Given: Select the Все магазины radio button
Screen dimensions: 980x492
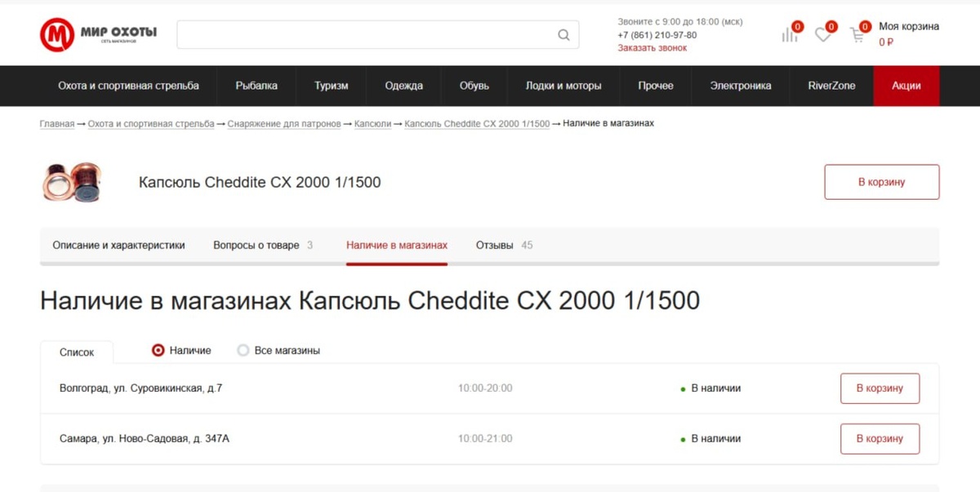Looking at the screenshot, I should click(x=243, y=351).
